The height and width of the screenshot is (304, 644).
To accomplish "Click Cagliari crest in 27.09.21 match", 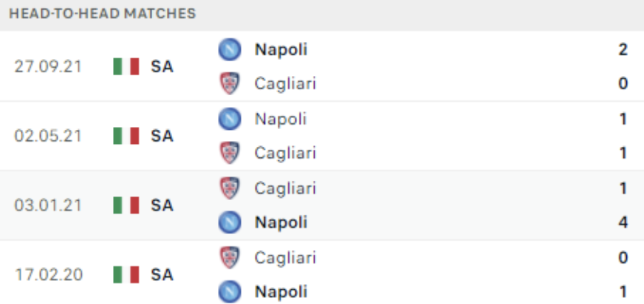I will click(x=230, y=83).
